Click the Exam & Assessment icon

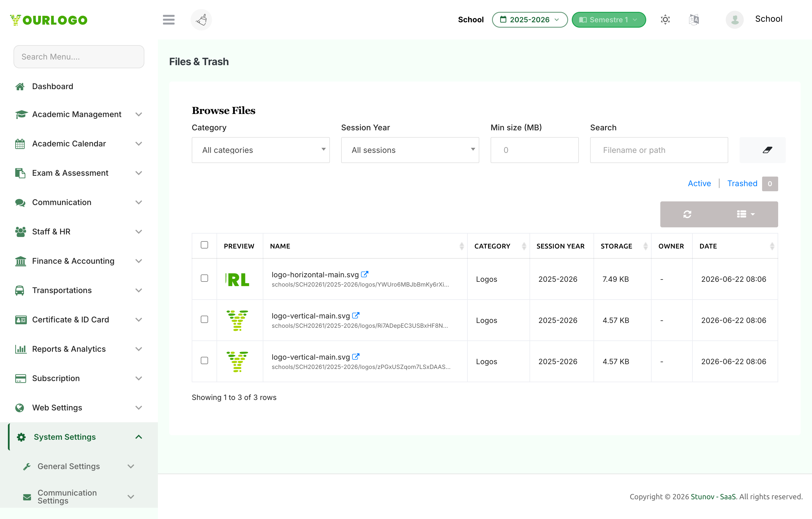click(x=20, y=173)
